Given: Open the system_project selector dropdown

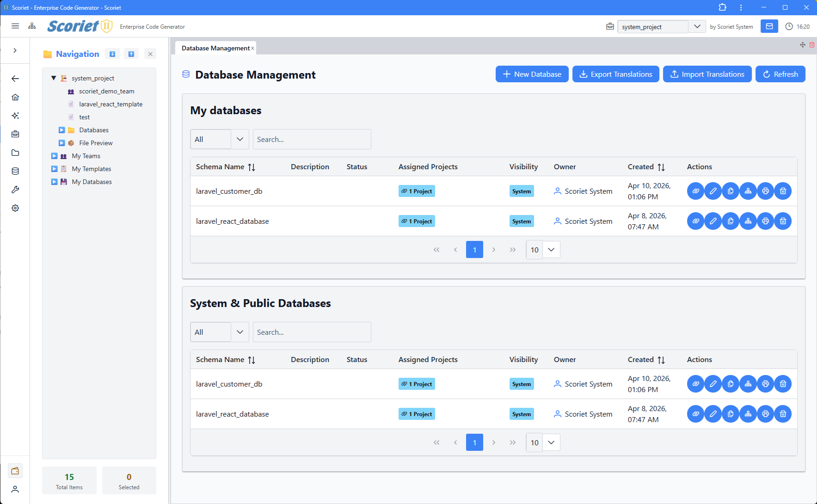Looking at the screenshot, I should (x=697, y=26).
